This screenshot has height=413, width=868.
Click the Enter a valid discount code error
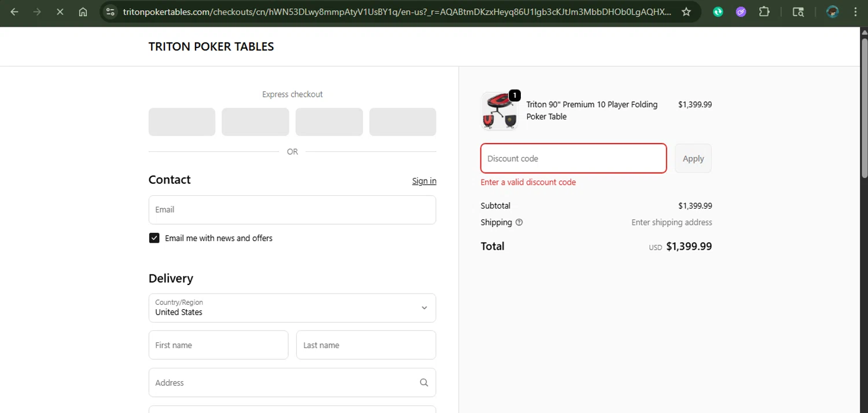tap(528, 182)
